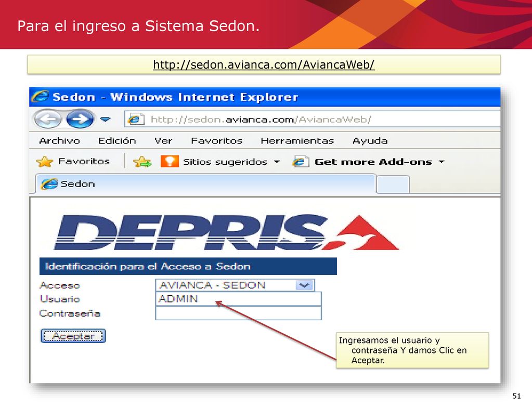Image resolution: width=532 pixels, height=407 pixels.
Task: Open the sedon.avianca.com hyperlink on slide
Action: [x=264, y=64]
